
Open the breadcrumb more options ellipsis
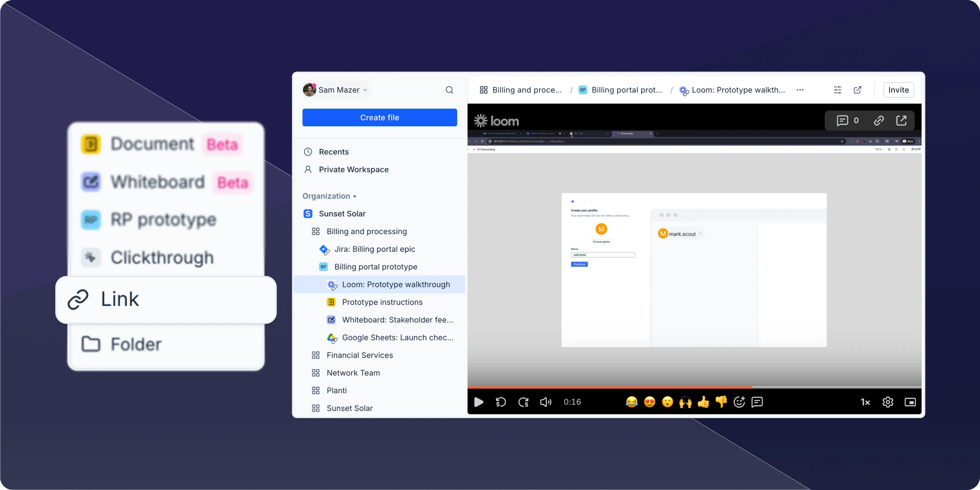tap(800, 90)
